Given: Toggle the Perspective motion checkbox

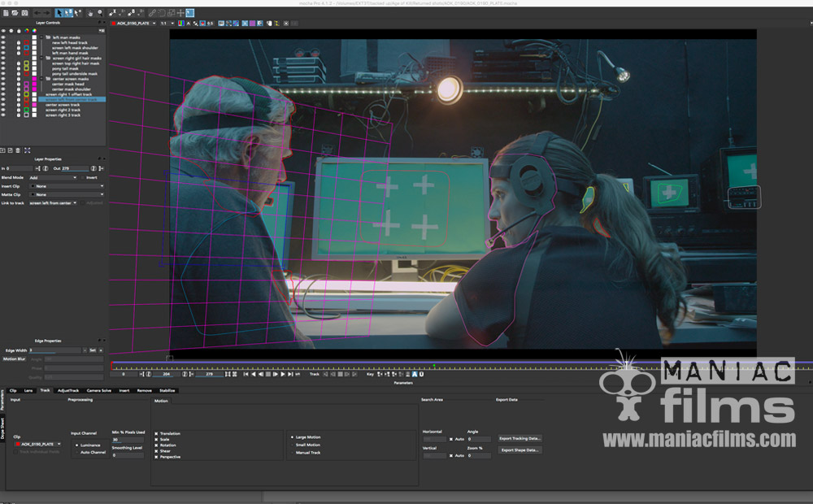Looking at the screenshot, I should [x=156, y=457].
